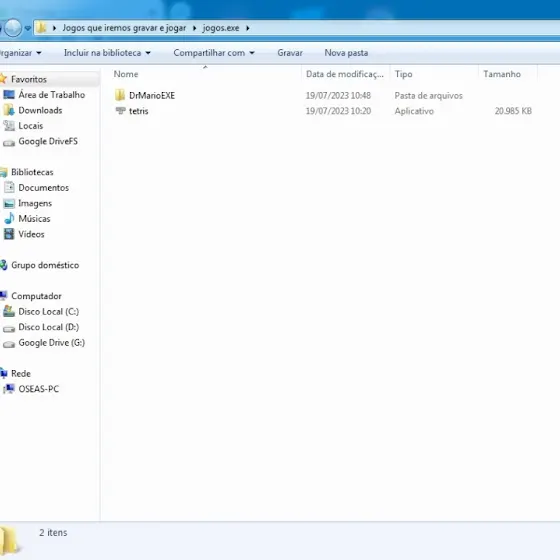Expand the arrow after jogos.exe in path
Screen dimensions: 560x560
(x=248, y=28)
